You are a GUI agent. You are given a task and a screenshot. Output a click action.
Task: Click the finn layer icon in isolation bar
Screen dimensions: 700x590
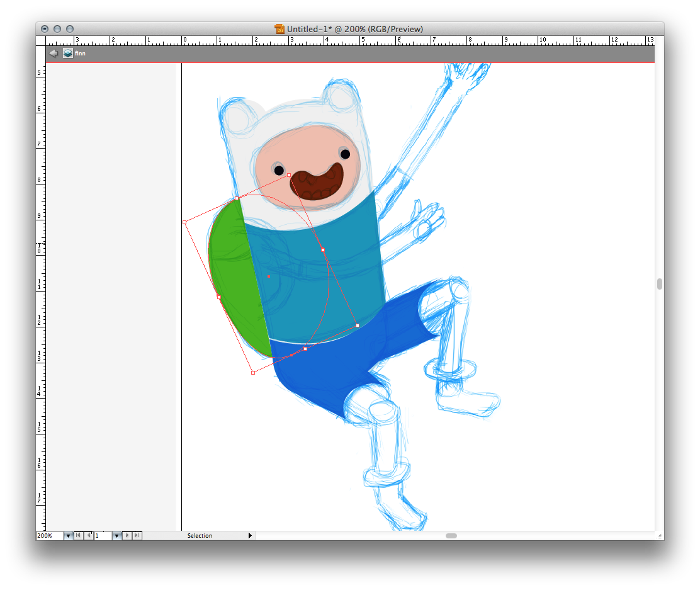click(67, 54)
